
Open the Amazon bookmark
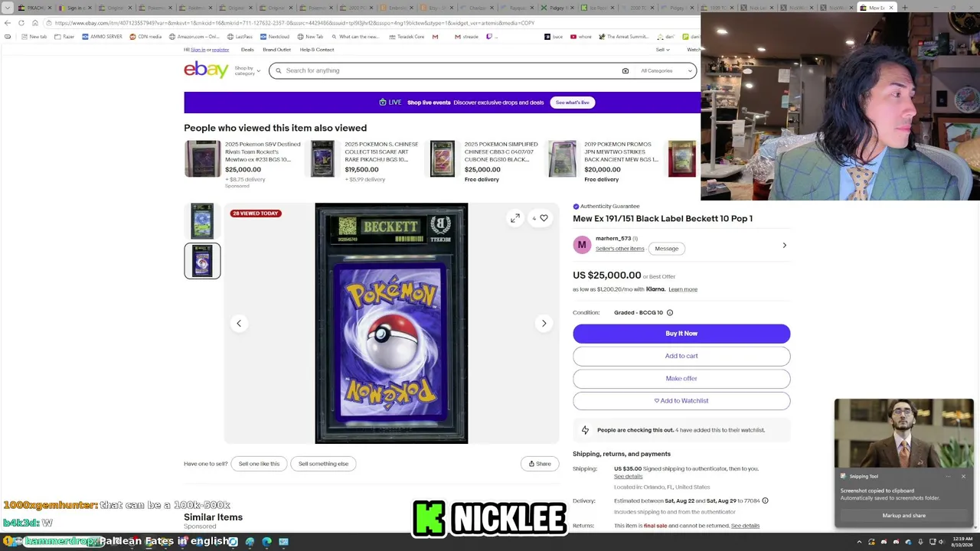[194, 37]
